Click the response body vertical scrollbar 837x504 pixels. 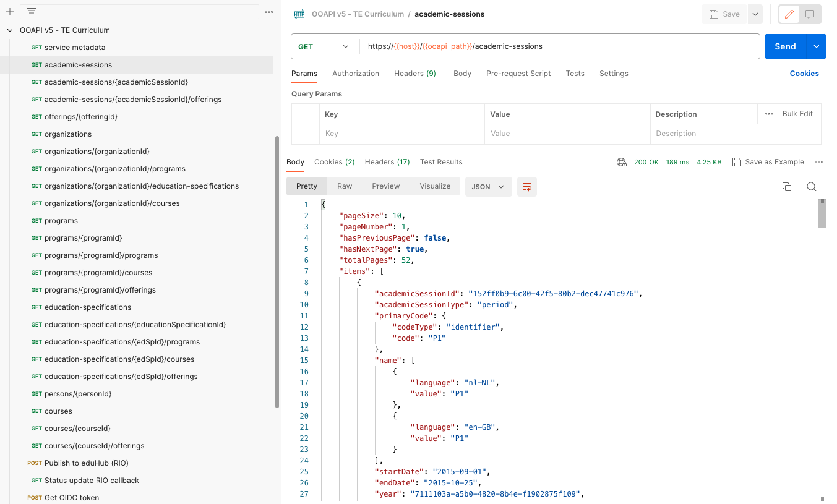tap(822, 214)
